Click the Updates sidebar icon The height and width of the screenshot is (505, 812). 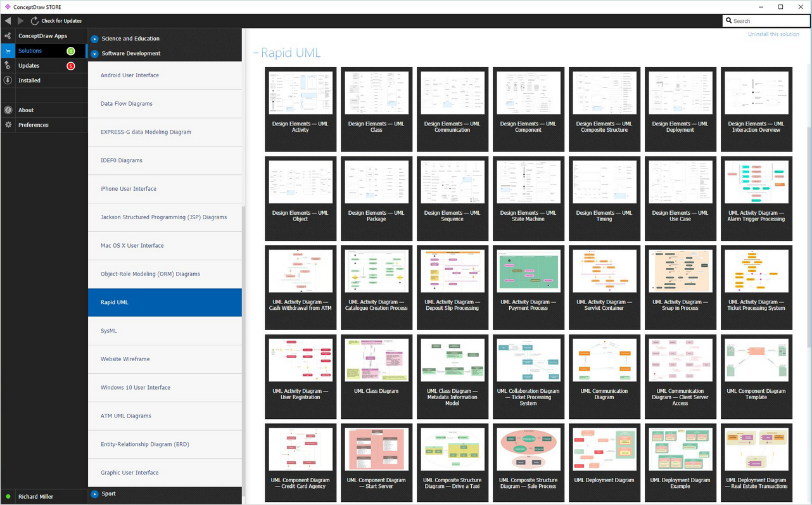(x=8, y=65)
